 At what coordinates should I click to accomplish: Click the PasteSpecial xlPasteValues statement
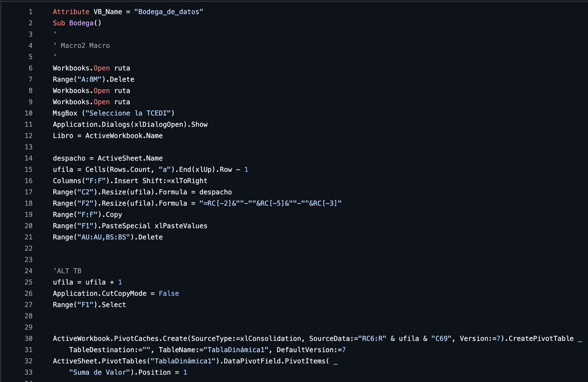130,226
